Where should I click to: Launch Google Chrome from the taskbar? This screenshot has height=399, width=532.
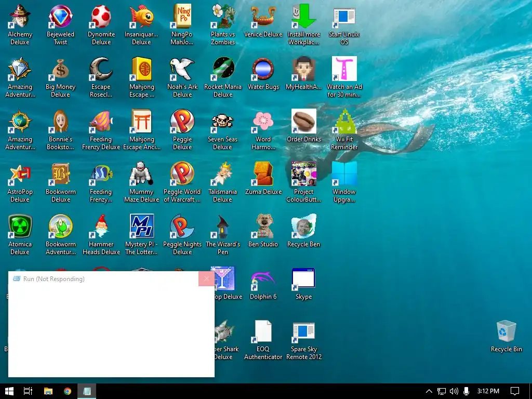[68, 391]
